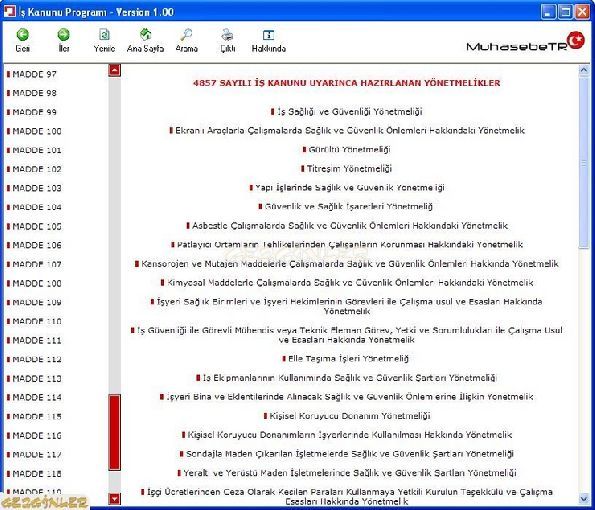Open İşçi Ücretlerinden Ceza Olarak Kesilen link
The image size is (595, 510).
click(x=349, y=497)
